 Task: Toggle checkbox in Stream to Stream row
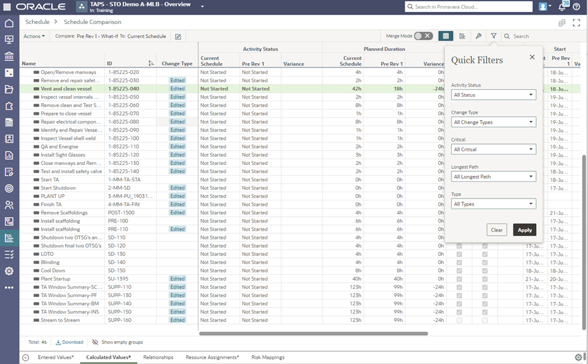tap(460, 320)
